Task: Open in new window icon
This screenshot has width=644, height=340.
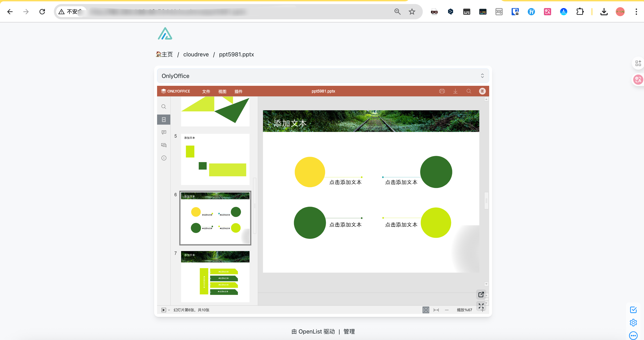Action: coord(481,294)
